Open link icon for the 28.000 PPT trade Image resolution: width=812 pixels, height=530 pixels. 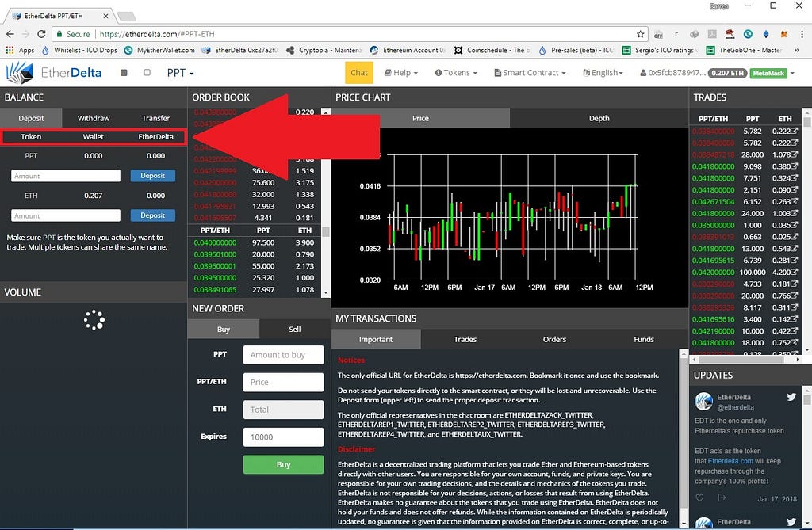[795, 154]
